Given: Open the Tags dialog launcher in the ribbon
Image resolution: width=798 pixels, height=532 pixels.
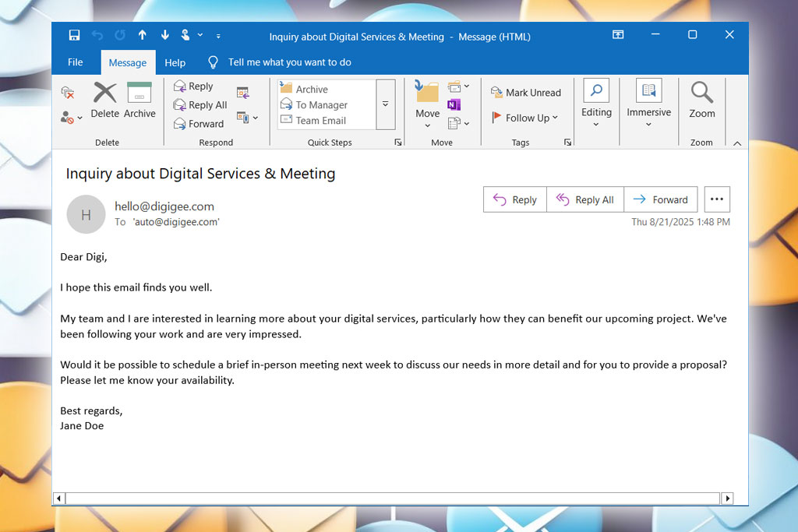Looking at the screenshot, I should coord(568,142).
